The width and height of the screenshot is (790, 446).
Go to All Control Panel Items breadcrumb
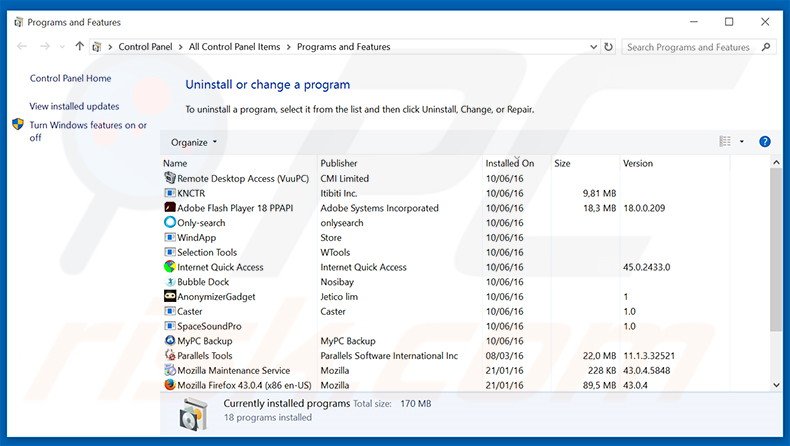click(234, 47)
